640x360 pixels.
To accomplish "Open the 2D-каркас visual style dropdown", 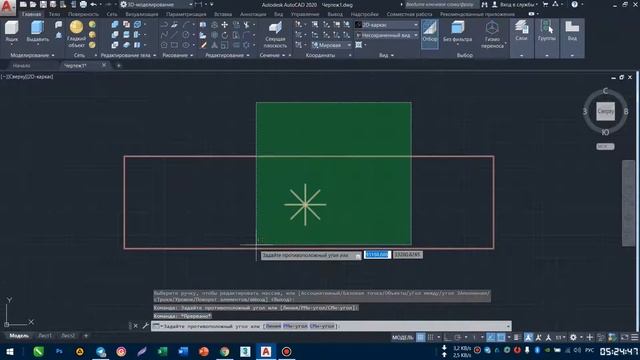I will coord(387,25).
